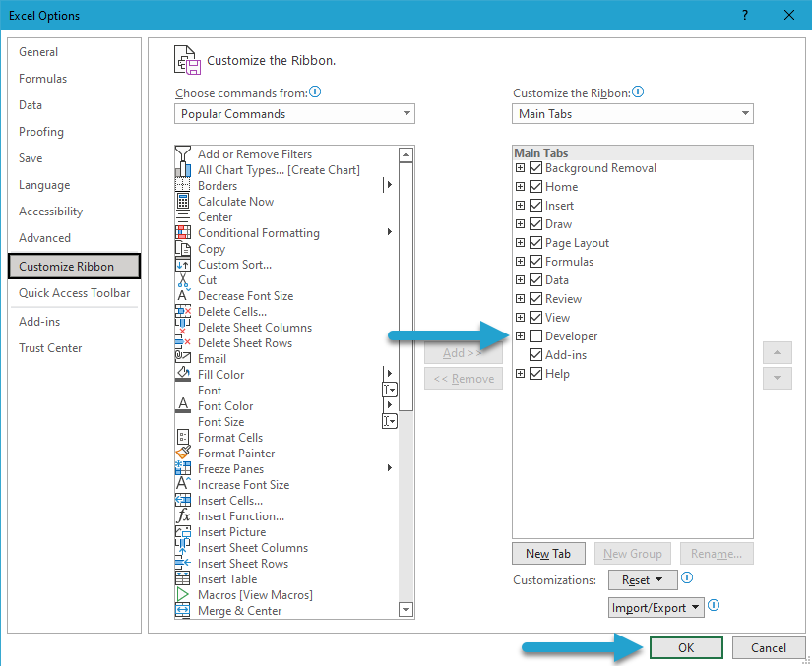Uncheck the Draw tab checkbox

point(536,224)
